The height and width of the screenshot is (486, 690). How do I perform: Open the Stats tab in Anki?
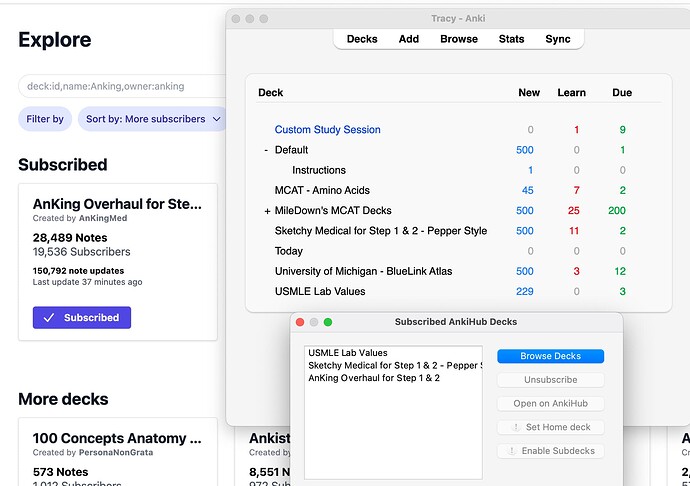click(511, 39)
